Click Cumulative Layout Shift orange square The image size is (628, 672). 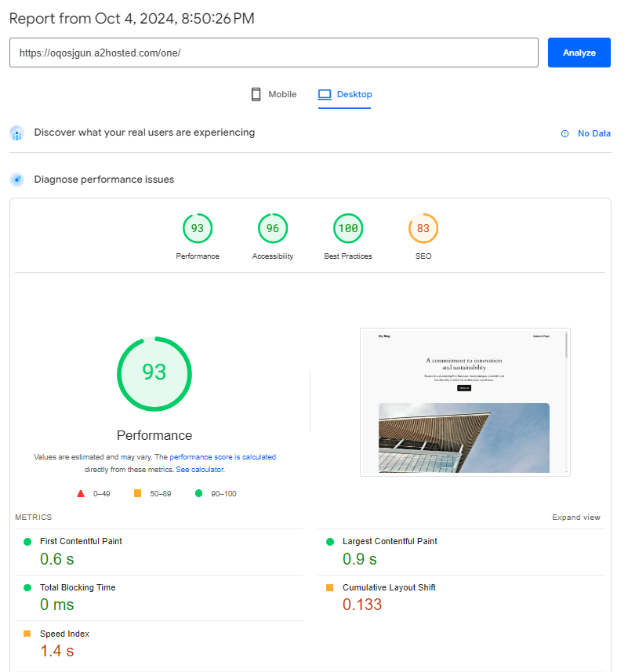point(329,587)
